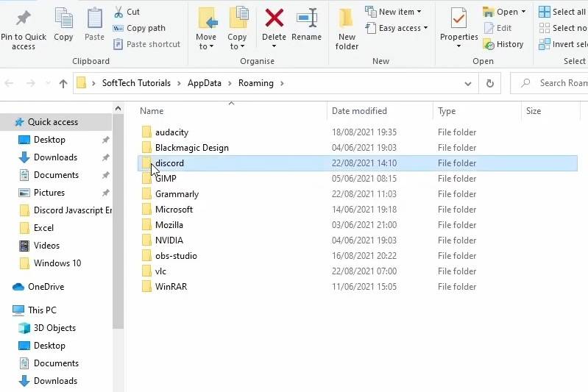The height and width of the screenshot is (392, 588).
Task: Open recent locations dropdown arrow
Action: [x=48, y=83]
